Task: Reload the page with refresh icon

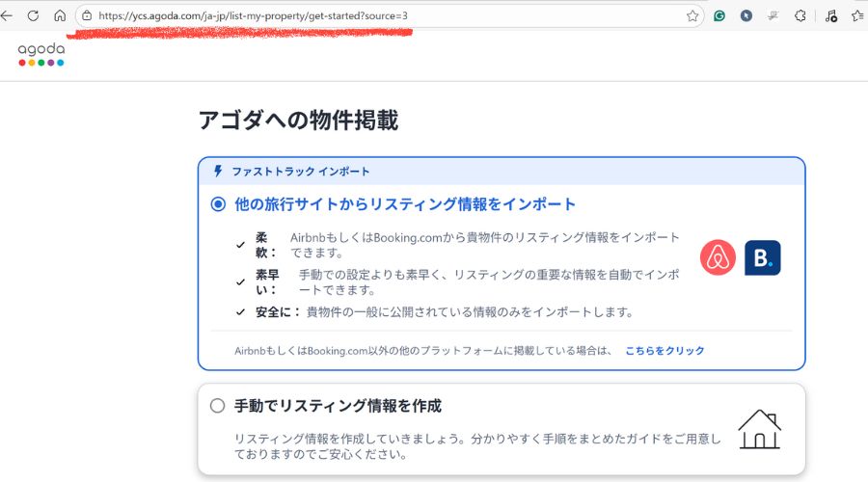Action: [33, 16]
